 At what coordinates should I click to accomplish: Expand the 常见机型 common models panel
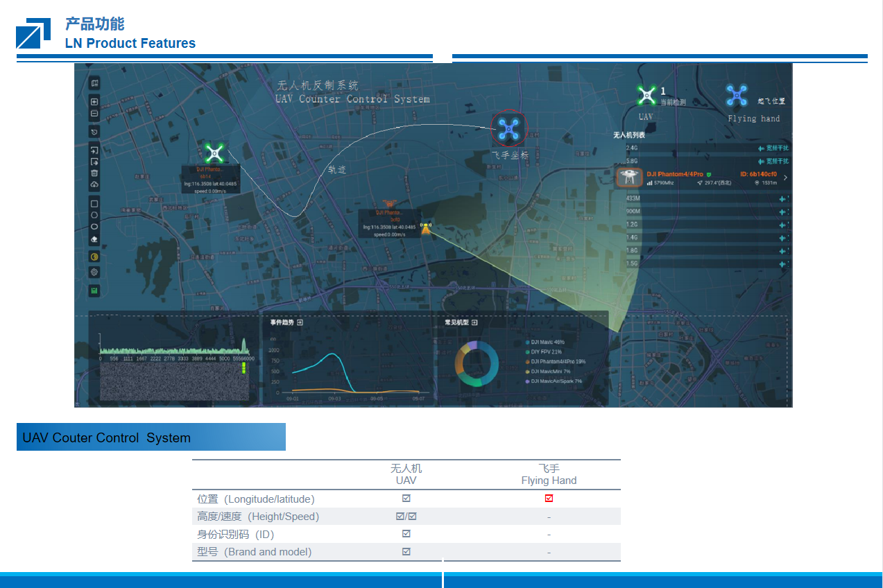coord(474,322)
